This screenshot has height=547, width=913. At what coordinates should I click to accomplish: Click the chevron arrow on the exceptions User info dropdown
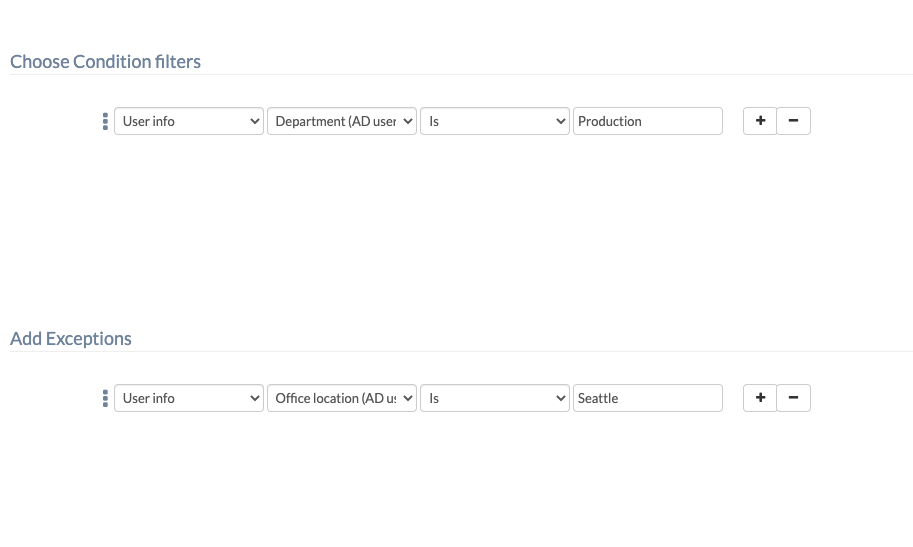(x=254, y=398)
